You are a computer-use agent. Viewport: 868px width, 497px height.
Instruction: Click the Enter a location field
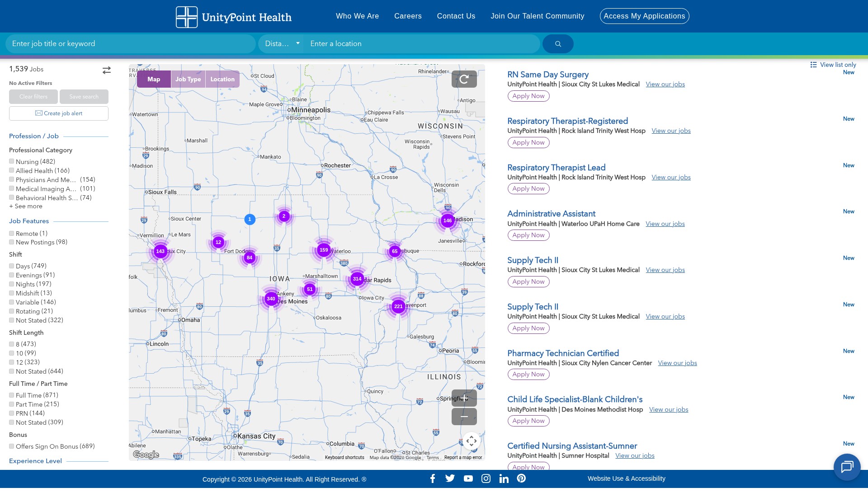[x=422, y=44]
